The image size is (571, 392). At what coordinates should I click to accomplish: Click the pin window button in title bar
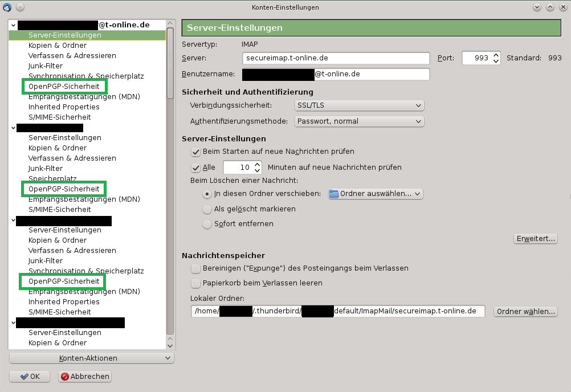click(21, 7)
